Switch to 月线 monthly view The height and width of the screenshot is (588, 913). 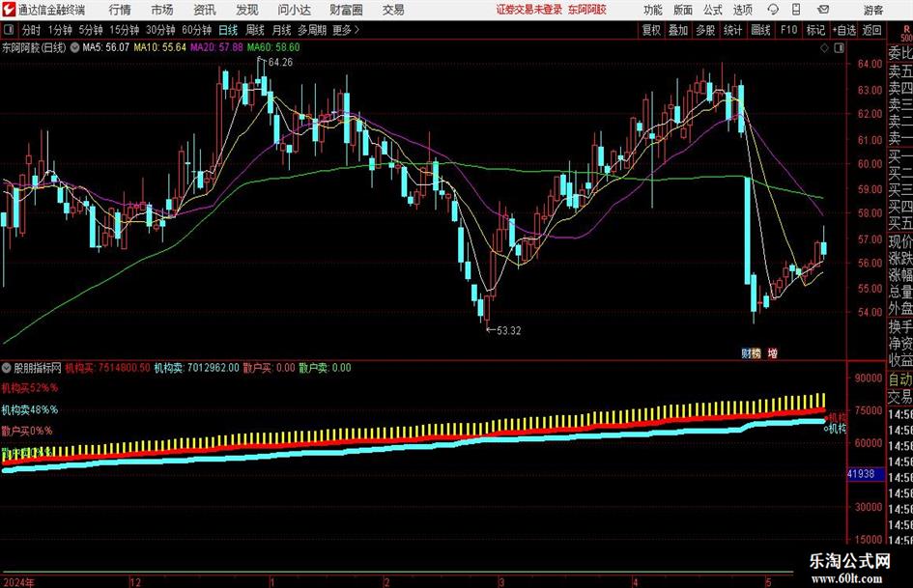point(281,30)
